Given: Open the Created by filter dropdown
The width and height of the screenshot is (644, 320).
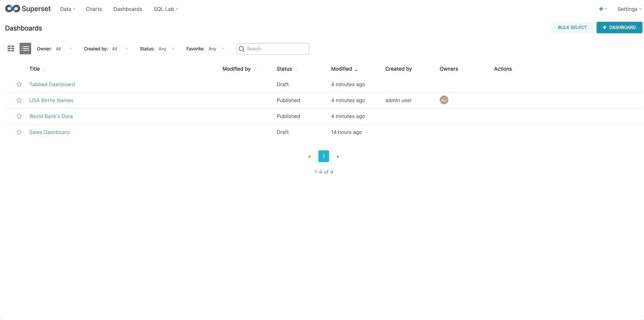Looking at the screenshot, I should pos(120,49).
